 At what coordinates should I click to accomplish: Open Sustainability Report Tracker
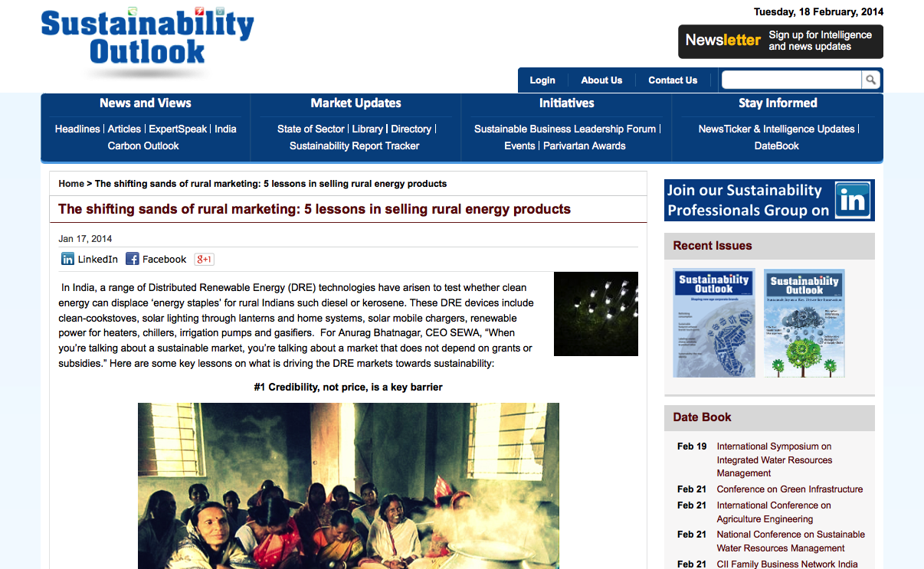coord(355,146)
